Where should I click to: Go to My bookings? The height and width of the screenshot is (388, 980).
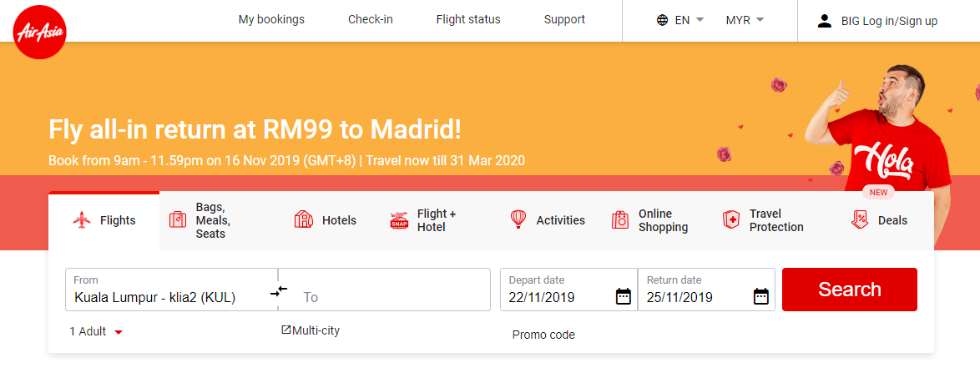271,19
